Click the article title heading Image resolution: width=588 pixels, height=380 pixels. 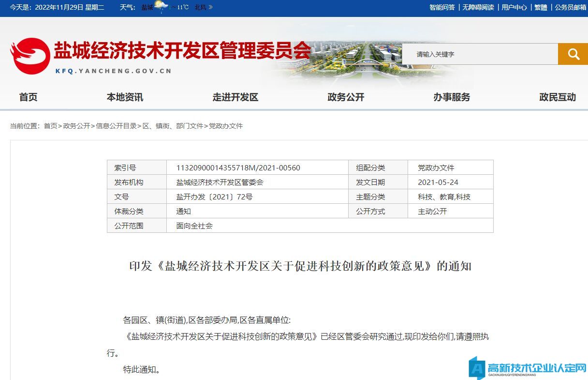(x=300, y=266)
